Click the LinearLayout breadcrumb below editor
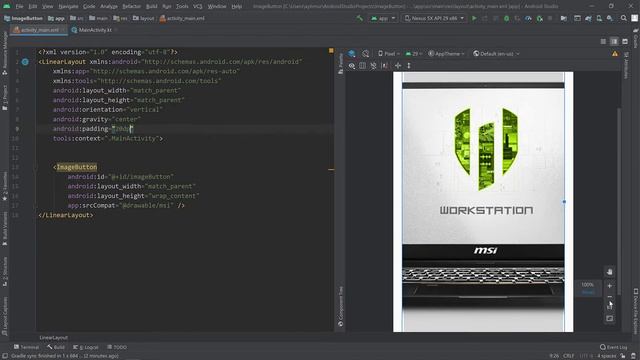The image size is (640, 360). (53, 338)
